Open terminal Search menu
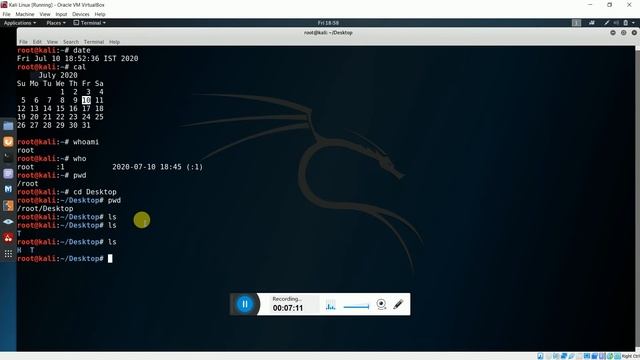 tap(71, 42)
